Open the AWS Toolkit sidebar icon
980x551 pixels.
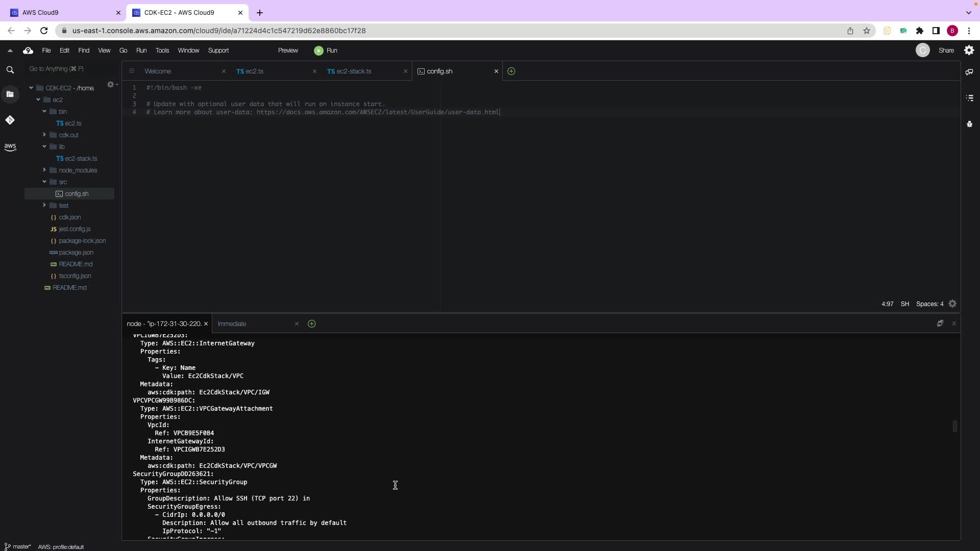click(x=10, y=147)
